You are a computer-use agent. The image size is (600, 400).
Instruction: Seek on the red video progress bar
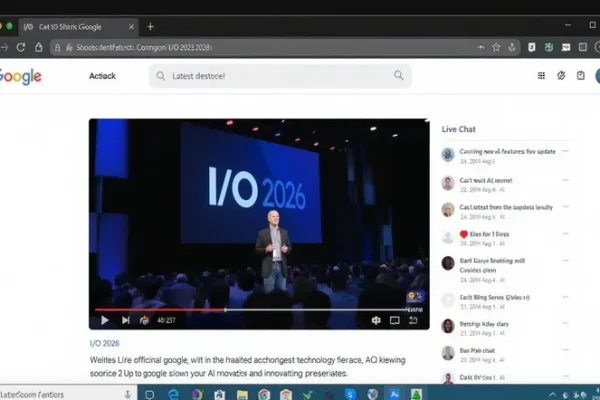click(x=160, y=310)
